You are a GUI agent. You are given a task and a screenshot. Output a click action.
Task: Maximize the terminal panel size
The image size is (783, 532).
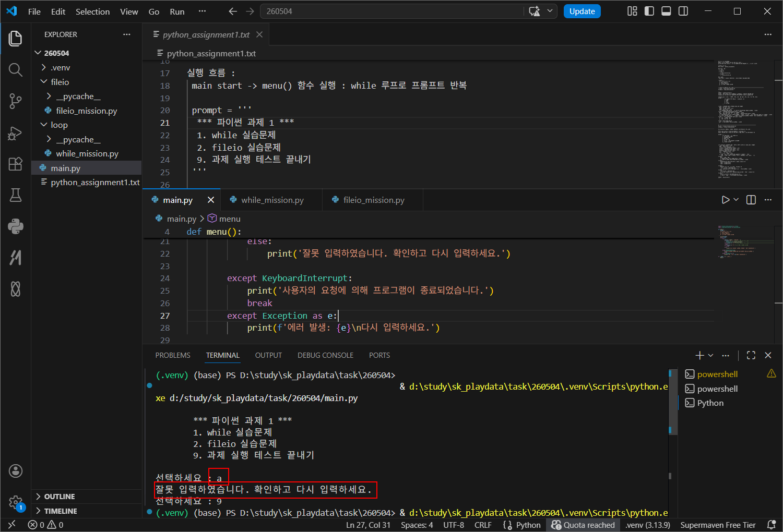point(751,355)
